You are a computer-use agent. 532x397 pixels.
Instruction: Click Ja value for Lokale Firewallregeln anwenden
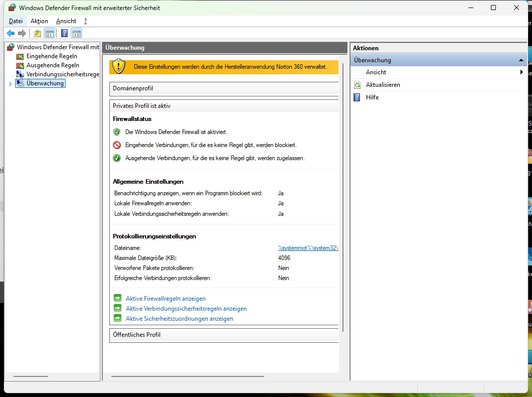click(281, 203)
